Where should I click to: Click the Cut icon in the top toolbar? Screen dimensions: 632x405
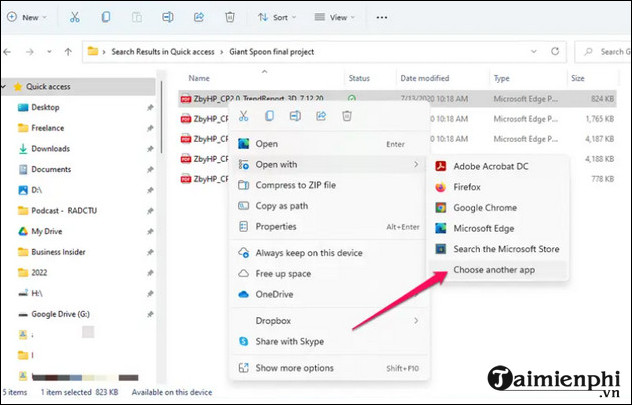[x=75, y=17]
